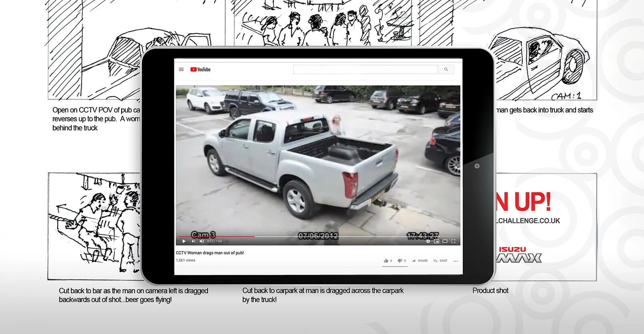Image resolution: width=644 pixels, height=334 pixels.
Task: Like the video with thumbs up
Action: tap(388, 260)
